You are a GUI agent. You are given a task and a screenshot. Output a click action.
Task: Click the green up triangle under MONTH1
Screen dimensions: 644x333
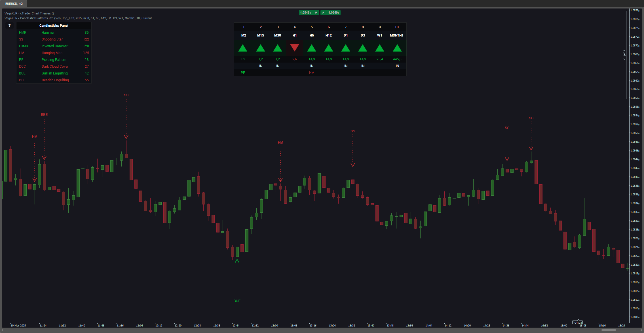[x=397, y=48]
